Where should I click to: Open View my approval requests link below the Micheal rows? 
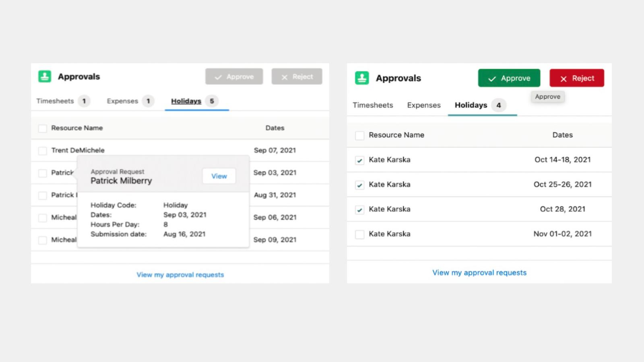click(x=180, y=275)
